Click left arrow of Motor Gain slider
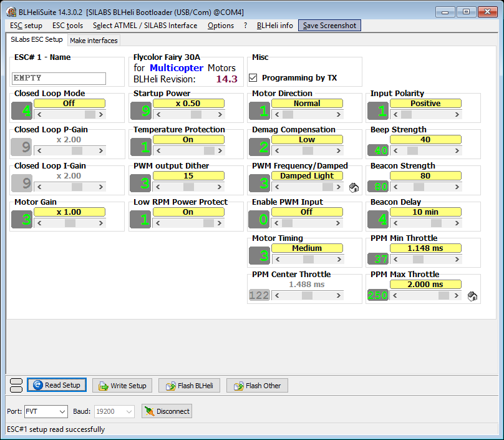This screenshot has height=440, width=504. (39, 223)
